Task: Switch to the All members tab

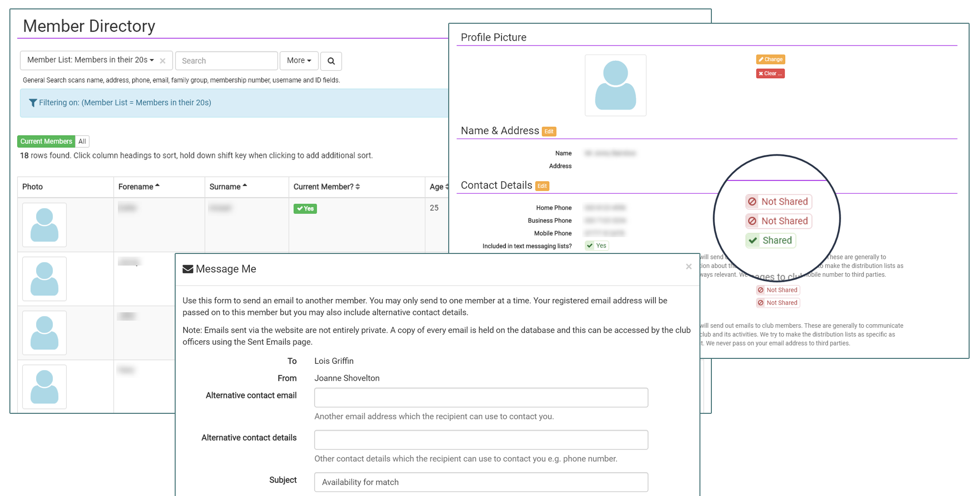Action: click(82, 142)
